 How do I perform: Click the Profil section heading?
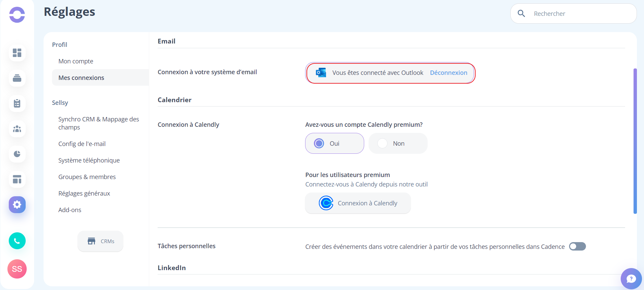pos(59,45)
